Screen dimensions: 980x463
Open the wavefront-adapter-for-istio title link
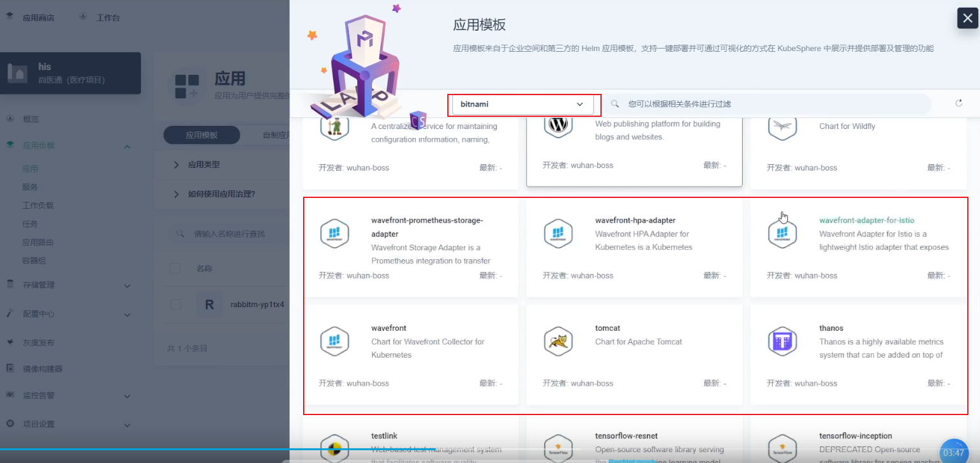(866, 220)
